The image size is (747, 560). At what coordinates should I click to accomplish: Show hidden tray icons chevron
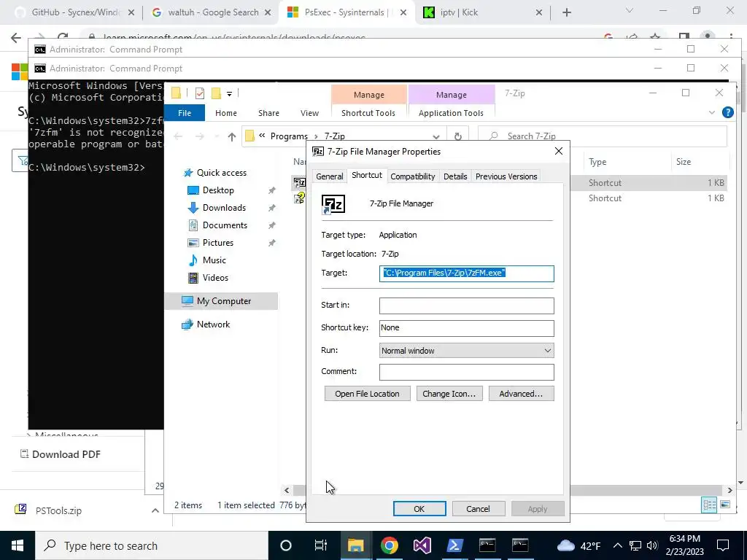pyautogui.click(x=617, y=545)
